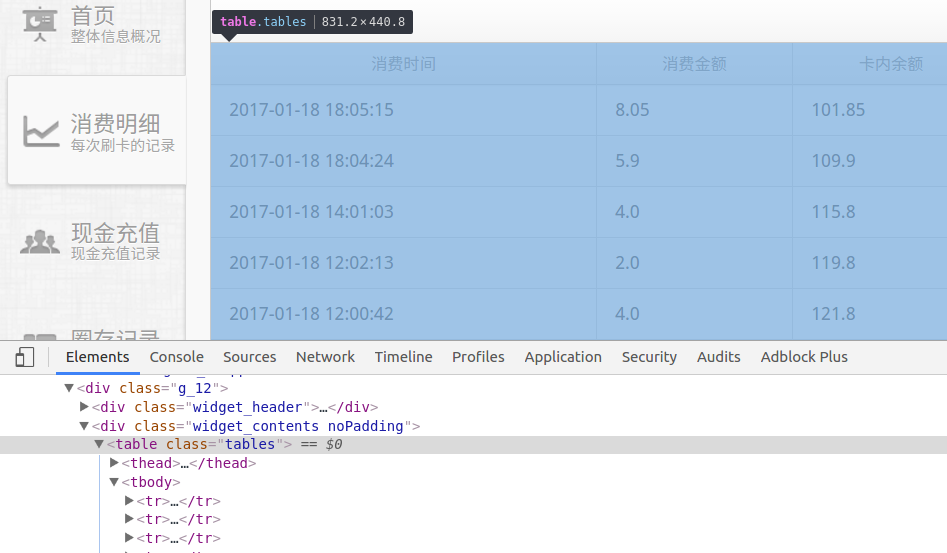
Task: Click the 2017-01-18 18:05:15 table cell
Action: pos(311,110)
